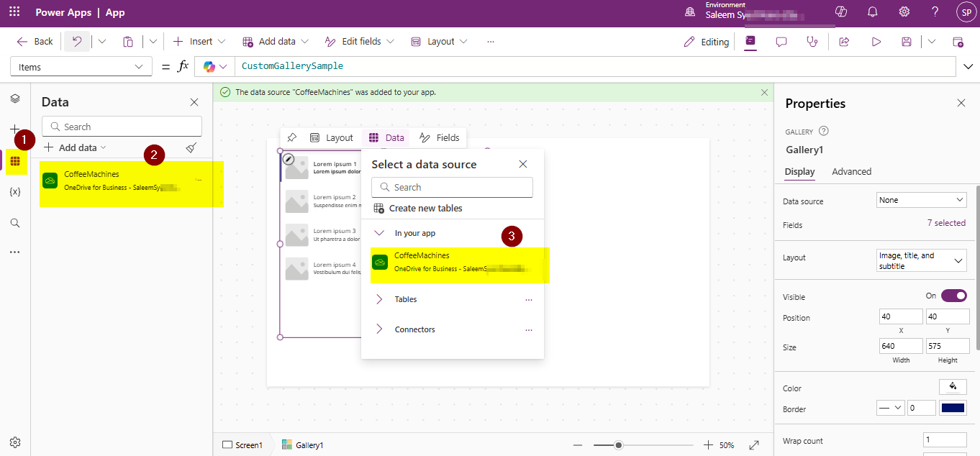
Task: Save the app with Save icon
Action: pos(907,42)
